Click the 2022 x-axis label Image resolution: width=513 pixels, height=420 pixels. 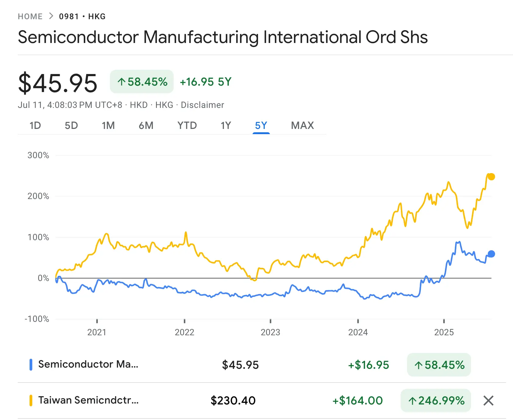tap(185, 332)
